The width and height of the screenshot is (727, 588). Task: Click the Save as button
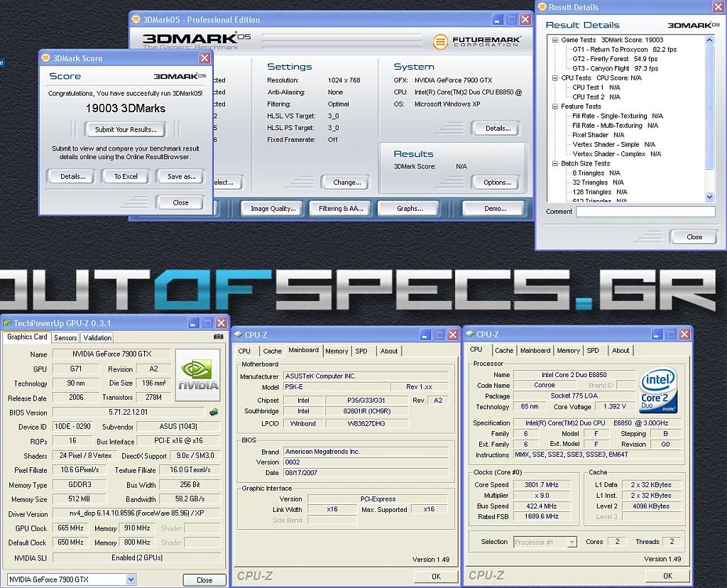(181, 176)
